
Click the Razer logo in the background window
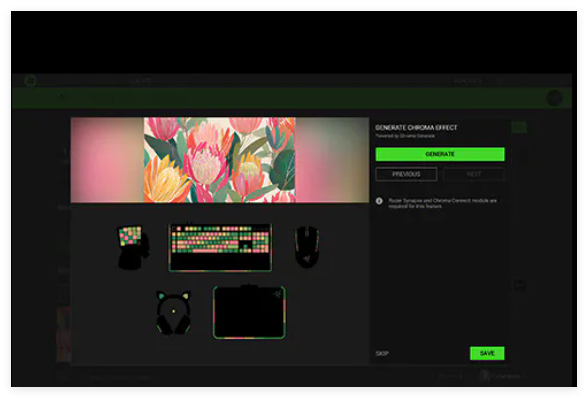point(30,80)
